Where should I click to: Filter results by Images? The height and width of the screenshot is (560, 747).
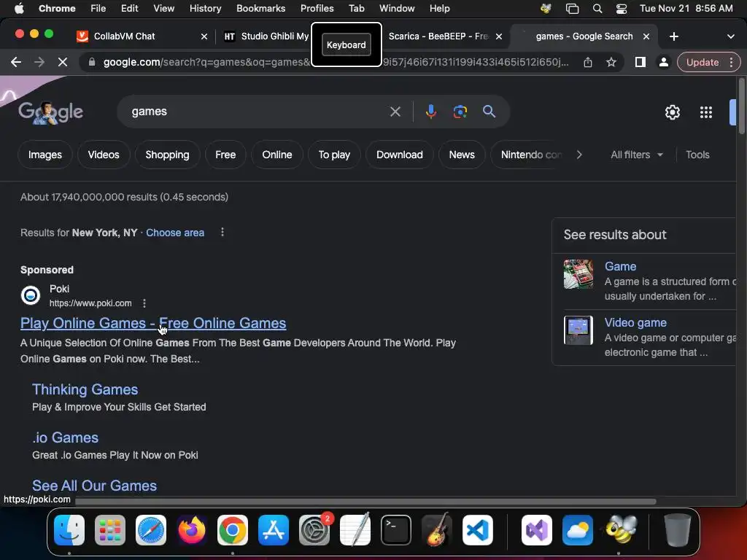44,155
